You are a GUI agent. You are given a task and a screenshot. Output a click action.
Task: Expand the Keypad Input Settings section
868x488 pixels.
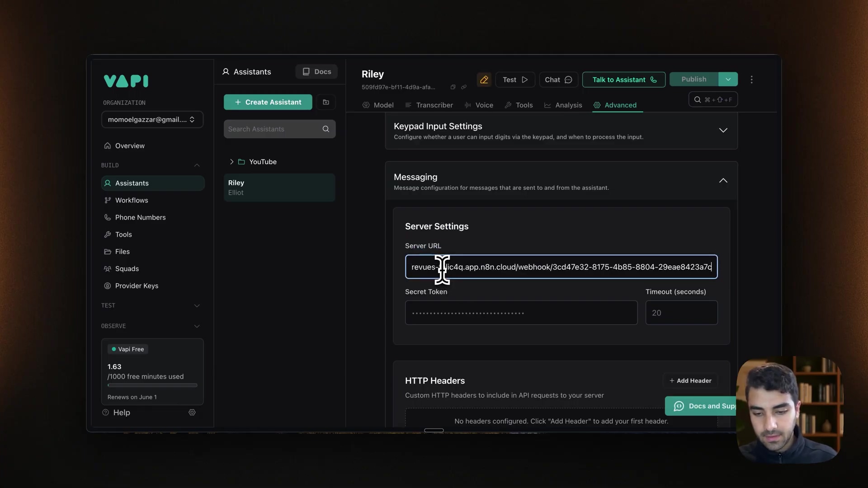point(723,131)
